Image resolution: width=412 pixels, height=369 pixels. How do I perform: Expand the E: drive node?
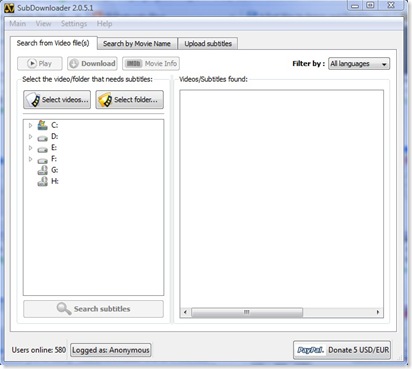pyautogui.click(x=30, y=148)
